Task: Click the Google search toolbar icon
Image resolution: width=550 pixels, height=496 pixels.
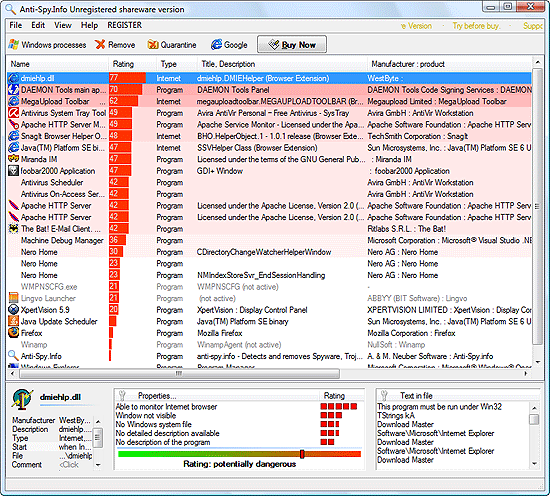Action: [216, 45]
